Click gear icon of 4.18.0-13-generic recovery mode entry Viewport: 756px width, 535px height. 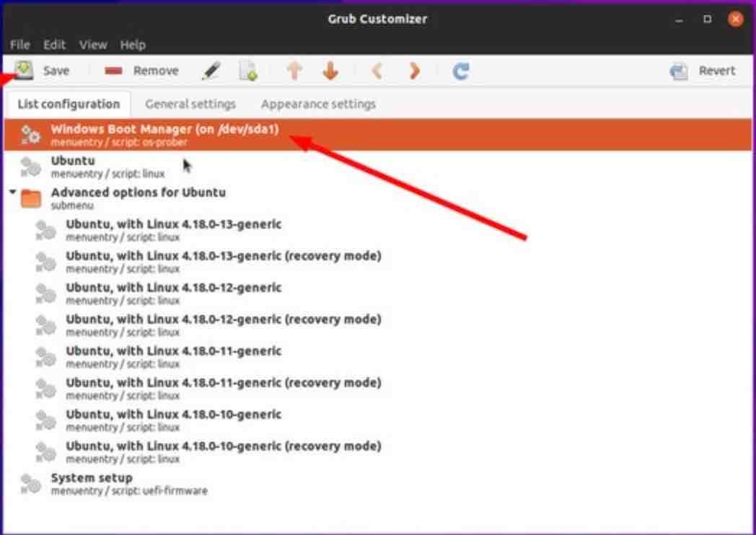45,262
